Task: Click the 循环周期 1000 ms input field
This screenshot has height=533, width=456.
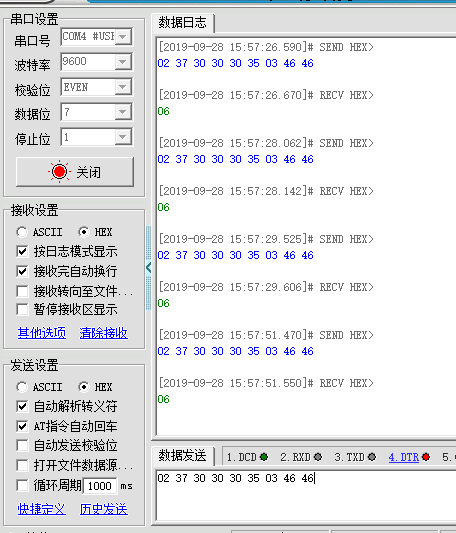Action: pyautogui.click(x=100, y=486)
